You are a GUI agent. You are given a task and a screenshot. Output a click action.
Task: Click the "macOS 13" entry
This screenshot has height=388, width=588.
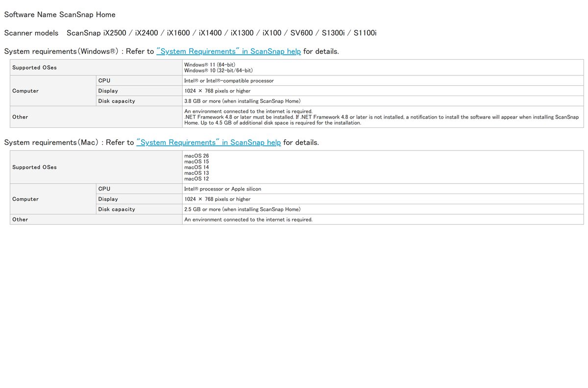point(196,173)
